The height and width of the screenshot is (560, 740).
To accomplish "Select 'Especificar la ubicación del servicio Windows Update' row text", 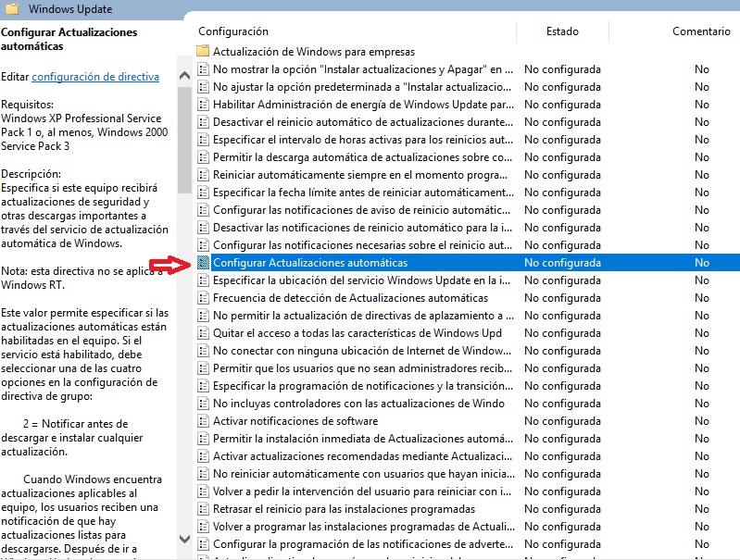I will tap(361, 280).
